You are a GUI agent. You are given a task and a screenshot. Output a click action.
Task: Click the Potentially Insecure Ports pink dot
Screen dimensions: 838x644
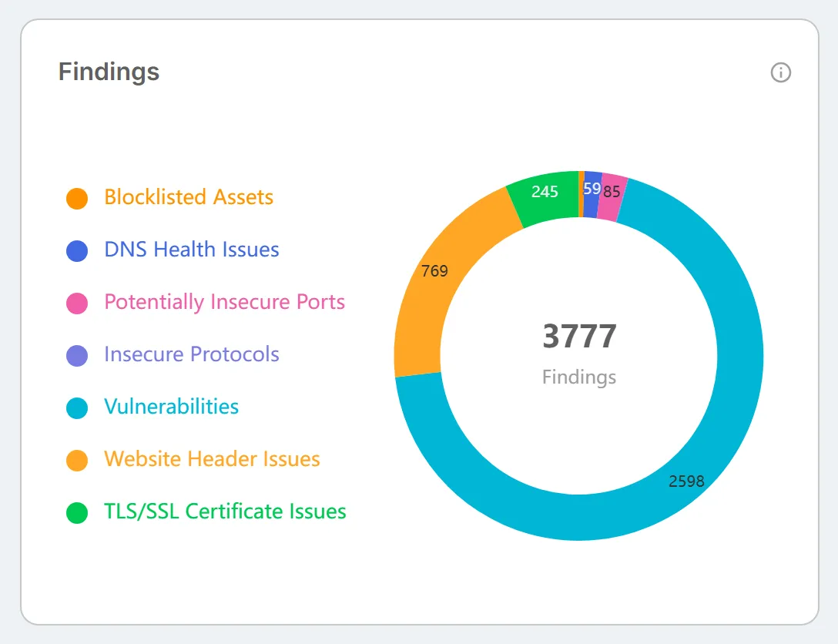(77, 303)
